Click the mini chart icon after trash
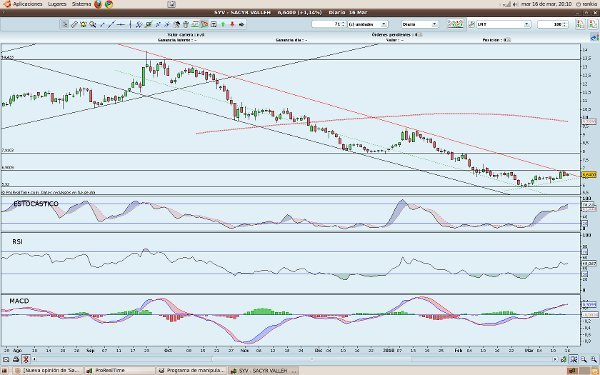 [195, 24]
